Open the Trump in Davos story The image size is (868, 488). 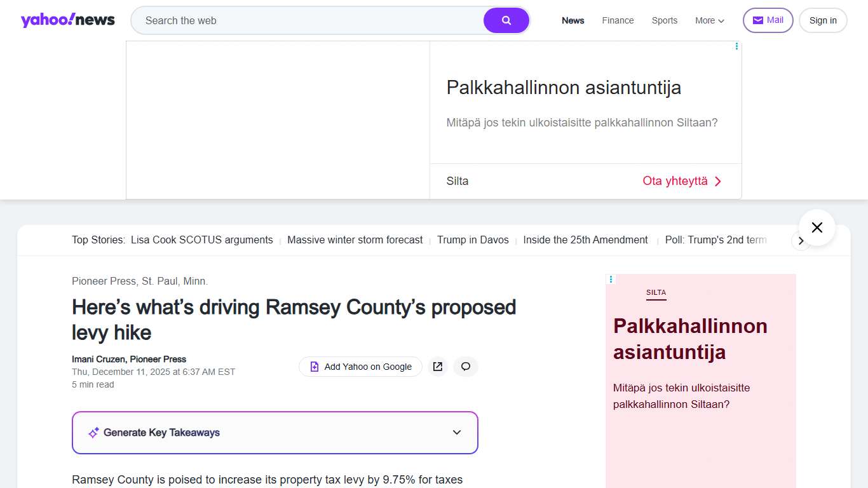[473, 240]
